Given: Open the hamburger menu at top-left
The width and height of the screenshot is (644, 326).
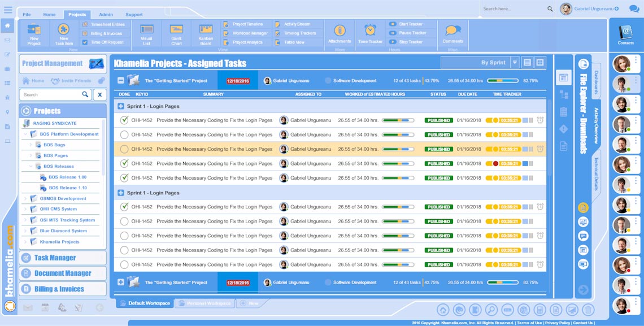Looking at the screenshot, I should (8, 10).
